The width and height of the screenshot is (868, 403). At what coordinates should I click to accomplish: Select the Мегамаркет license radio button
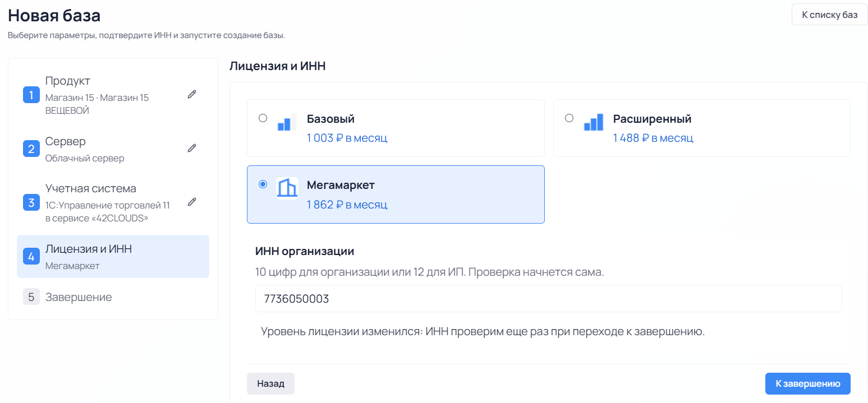263,184
